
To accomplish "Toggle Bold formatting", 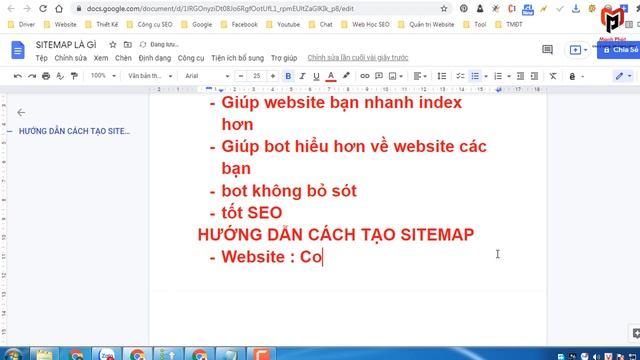I will (288, 76).
